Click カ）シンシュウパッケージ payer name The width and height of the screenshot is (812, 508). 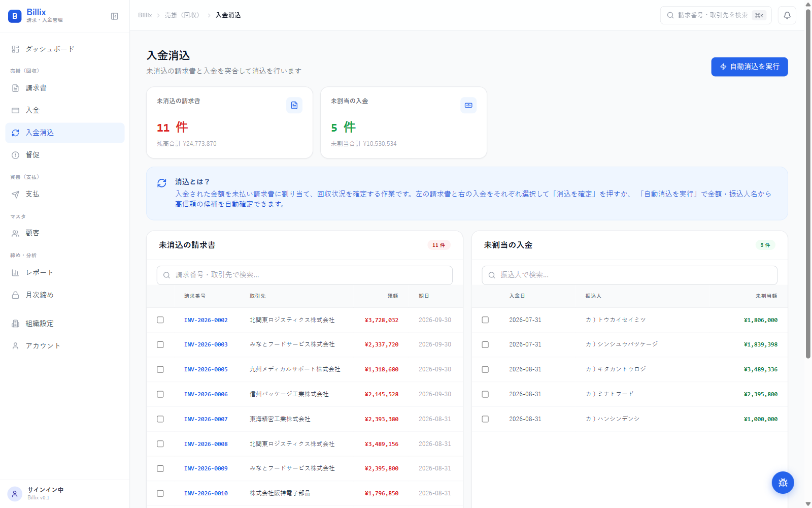tap(622, 344)
